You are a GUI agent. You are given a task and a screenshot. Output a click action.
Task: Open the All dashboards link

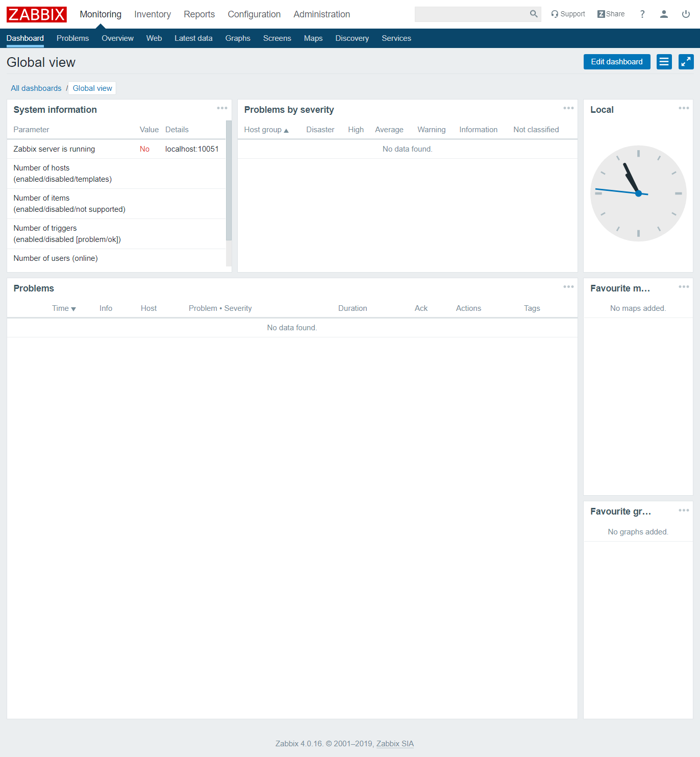click(x=36, y=88)
